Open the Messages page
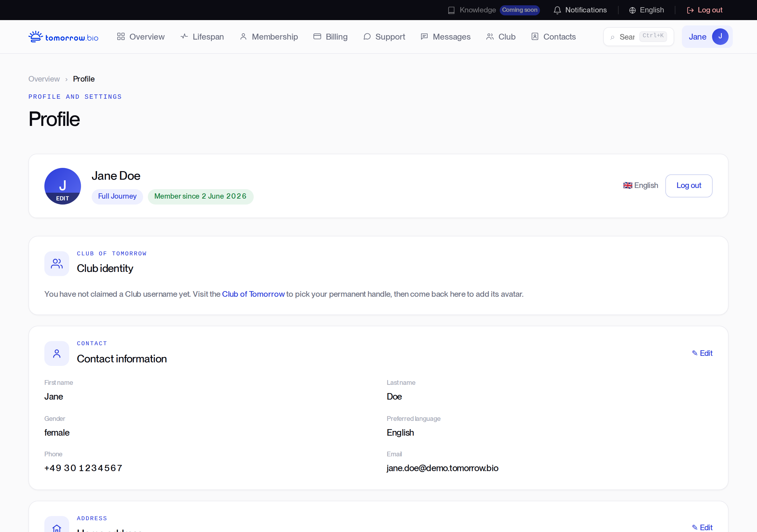The width and height of the screenshot is (757, 532). (445, 37)
